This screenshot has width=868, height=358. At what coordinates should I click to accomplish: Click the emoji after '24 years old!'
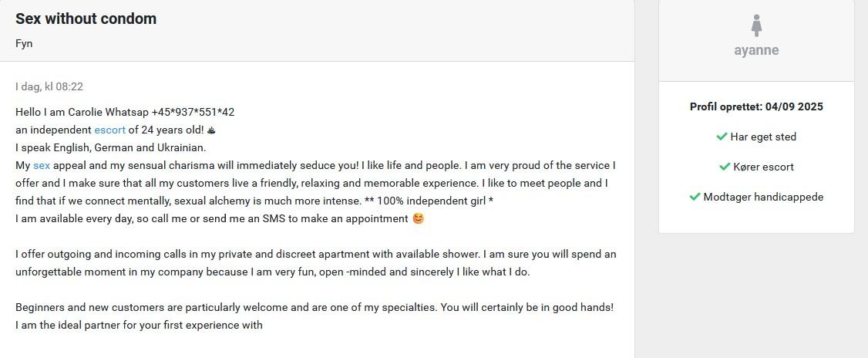click(212, 130)
